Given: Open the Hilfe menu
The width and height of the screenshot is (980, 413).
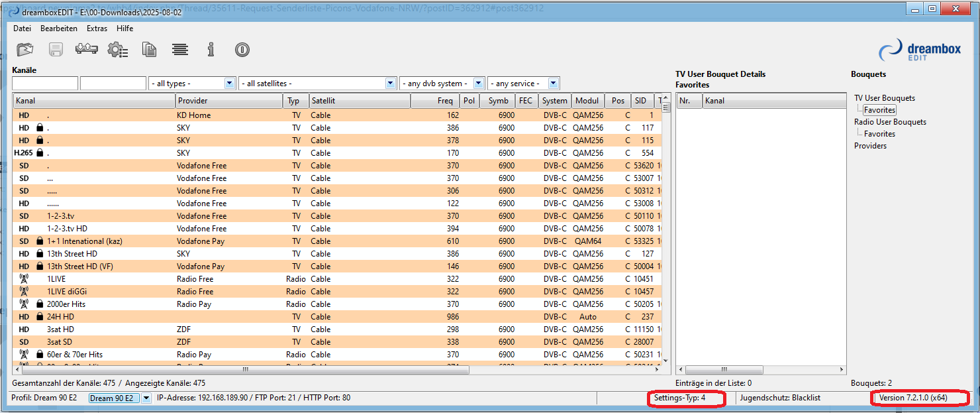Looking at the screenshot, I should [x=124, y=29].
